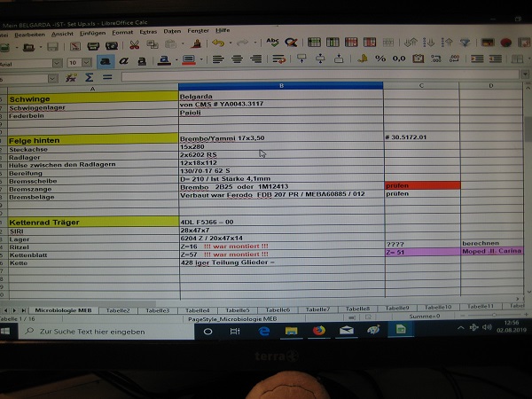532x399 pixels.
Task: Click the green Insert Columns icon
Action: click(332, 42)
